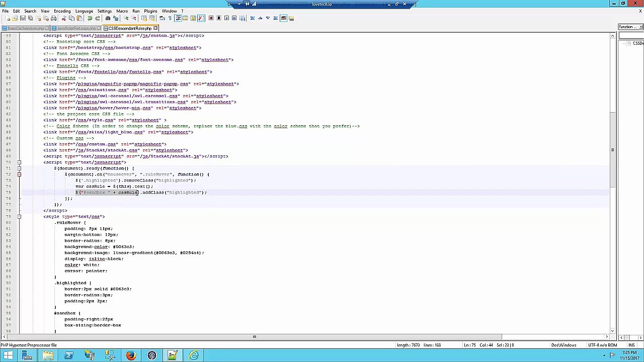Click the macro Playback icon
Screen dimensions: 644x362
[226, 18]
